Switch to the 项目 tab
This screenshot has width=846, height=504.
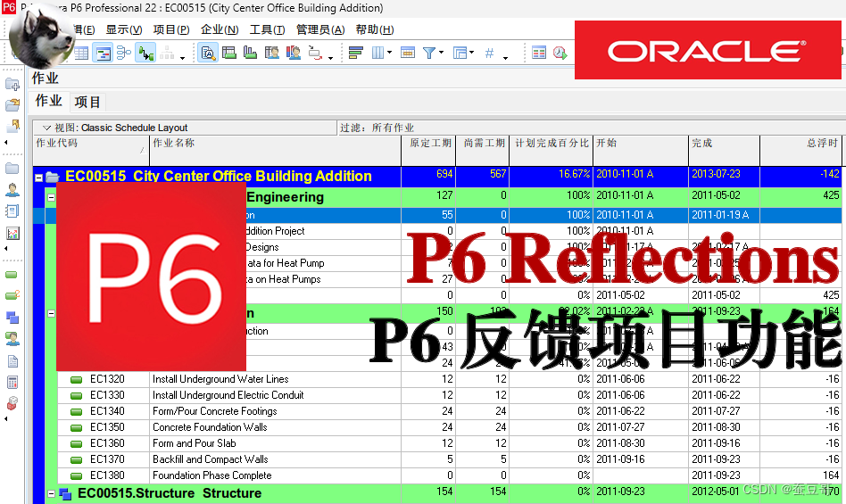pos(87,102)
